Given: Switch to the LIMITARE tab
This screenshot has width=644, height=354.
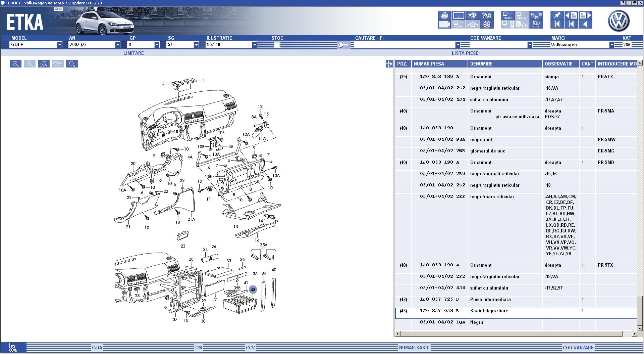Looking at the screenshot, I should (133, 53).
